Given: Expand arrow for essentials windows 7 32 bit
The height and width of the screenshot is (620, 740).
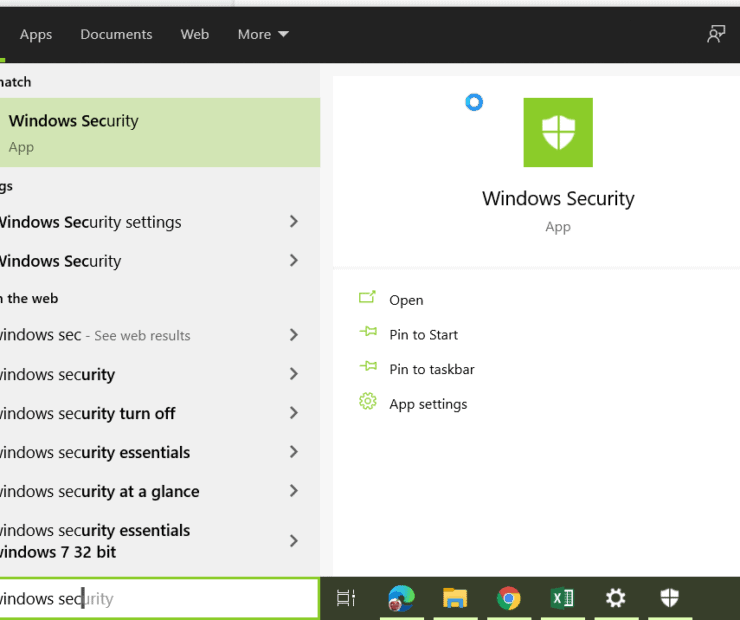Looking at the screenshot, I should click(294, 541).
